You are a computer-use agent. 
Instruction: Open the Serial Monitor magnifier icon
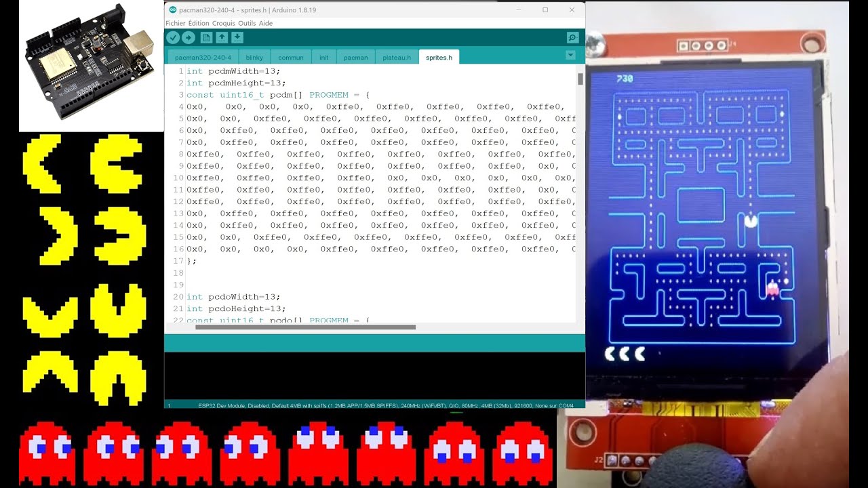573,38
